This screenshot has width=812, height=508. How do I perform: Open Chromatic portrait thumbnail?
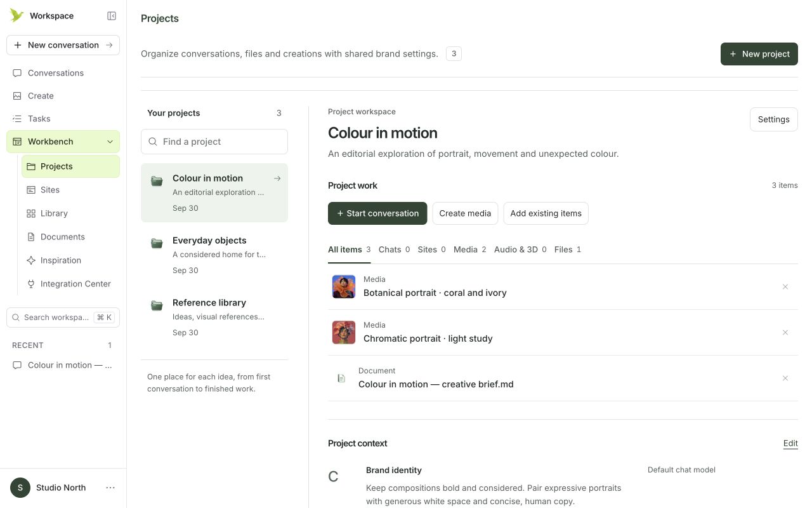click(344, 332)
